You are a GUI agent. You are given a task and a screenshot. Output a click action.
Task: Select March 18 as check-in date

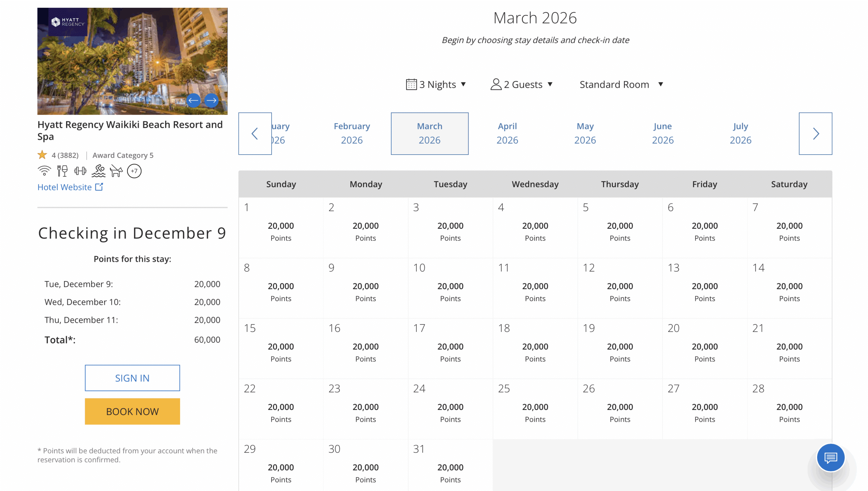coord(535,348)
